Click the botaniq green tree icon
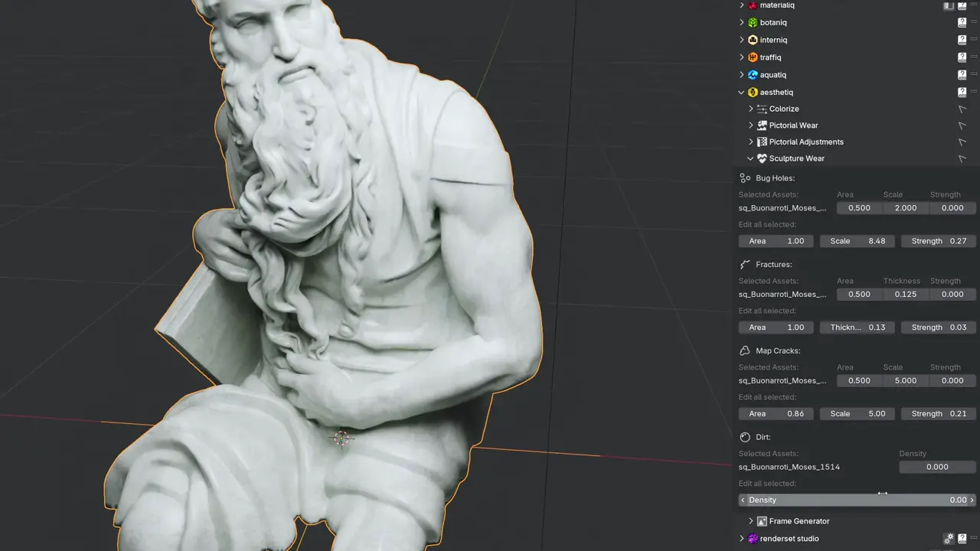Viewport: 980px width, 551px height. click(753, 23)
